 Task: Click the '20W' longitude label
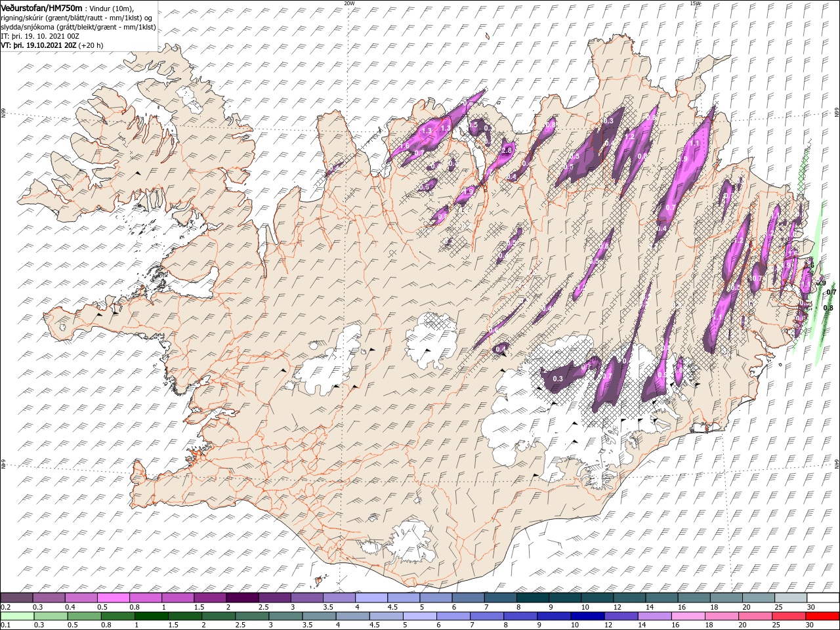pos(348,3)
